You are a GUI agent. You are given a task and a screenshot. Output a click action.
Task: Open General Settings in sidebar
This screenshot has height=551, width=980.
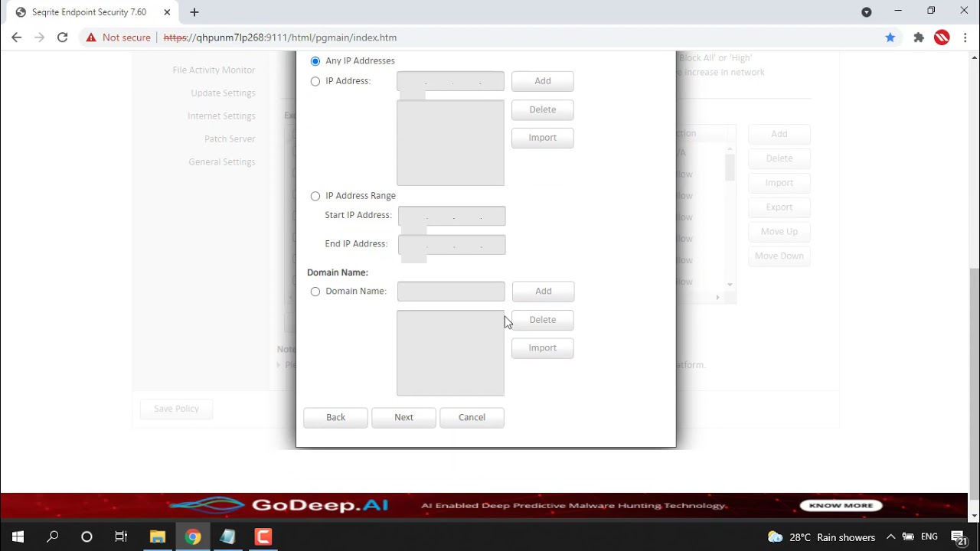coord(222,161)
